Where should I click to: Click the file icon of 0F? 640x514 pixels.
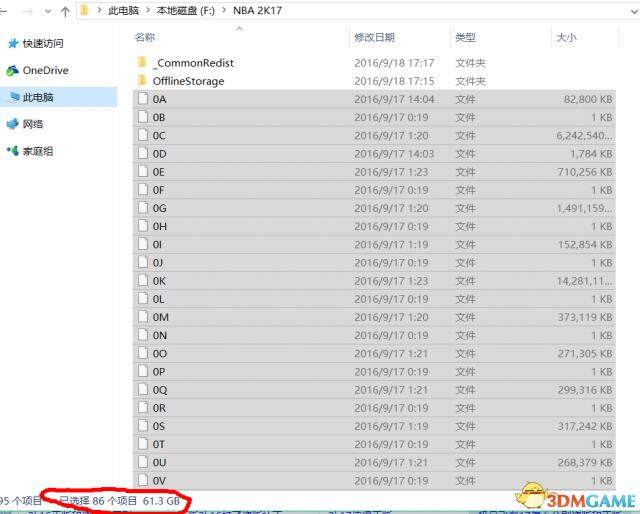coord(143,189)
